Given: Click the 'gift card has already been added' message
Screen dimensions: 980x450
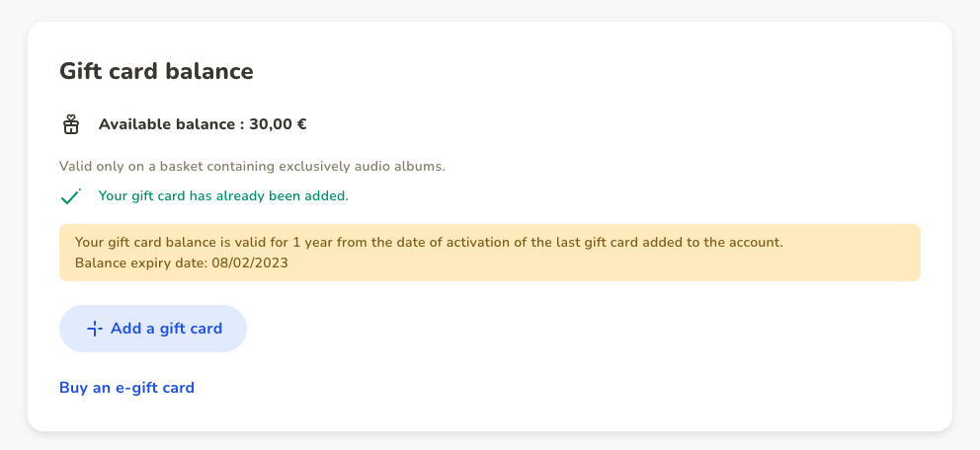Looking at the screenshot, I should [x=223, y=196].
